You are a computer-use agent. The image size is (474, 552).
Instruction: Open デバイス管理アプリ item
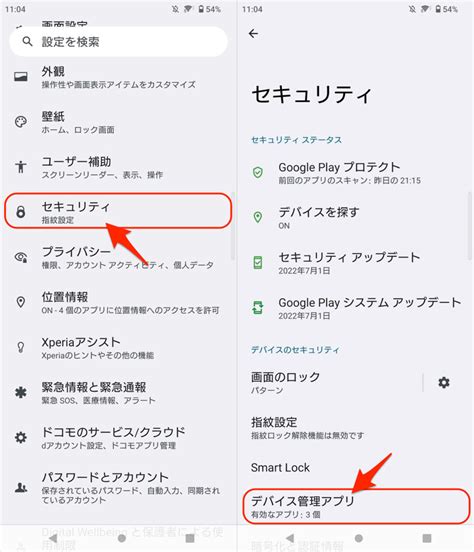[x=356, y=506]
